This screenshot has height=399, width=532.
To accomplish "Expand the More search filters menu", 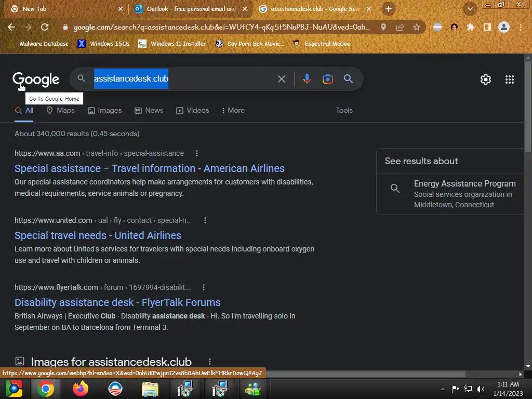I will pos(233,111).
